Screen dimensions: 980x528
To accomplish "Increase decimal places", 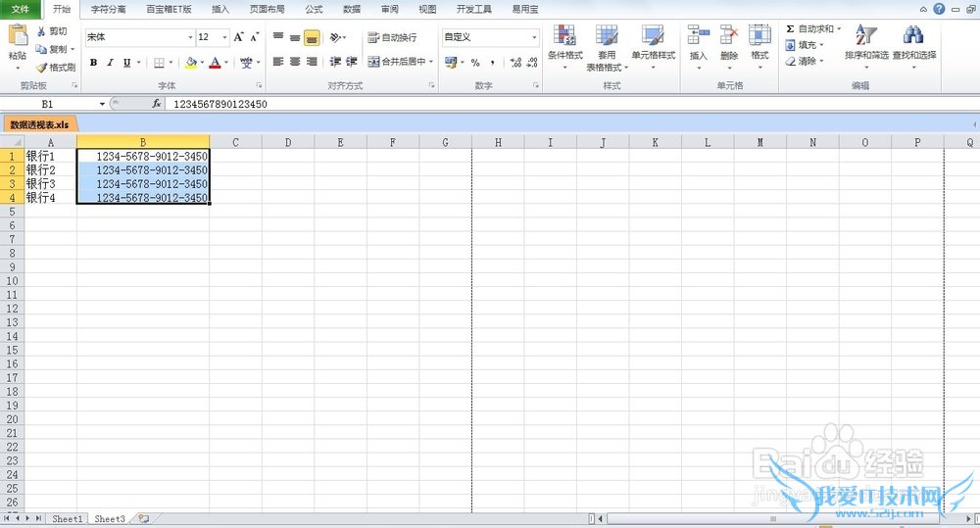I will [515, 62].
